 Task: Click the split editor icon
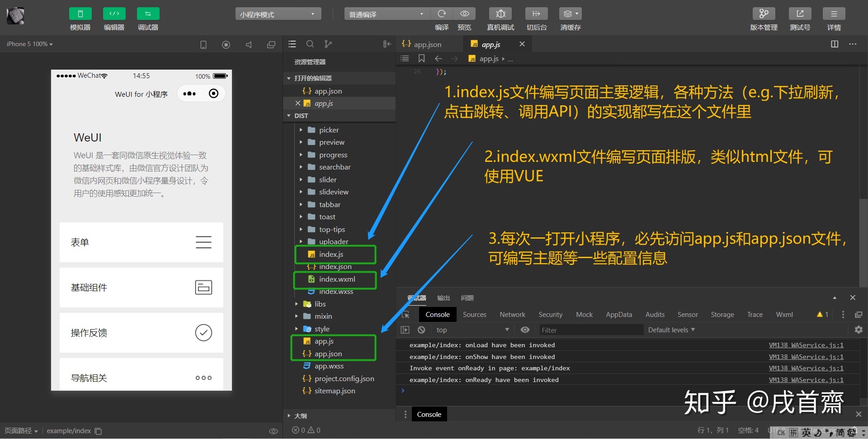[835, 44]
